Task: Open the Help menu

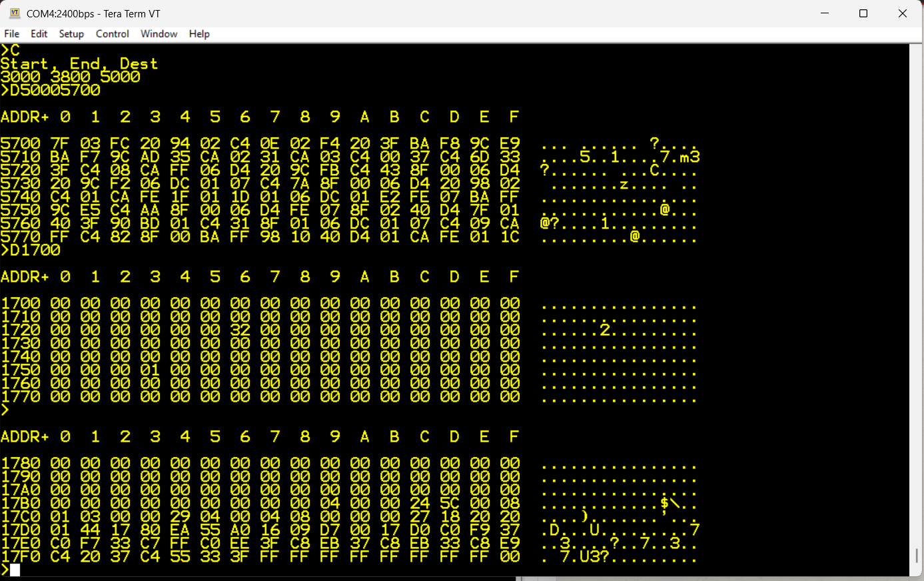Action: [199, 34]
